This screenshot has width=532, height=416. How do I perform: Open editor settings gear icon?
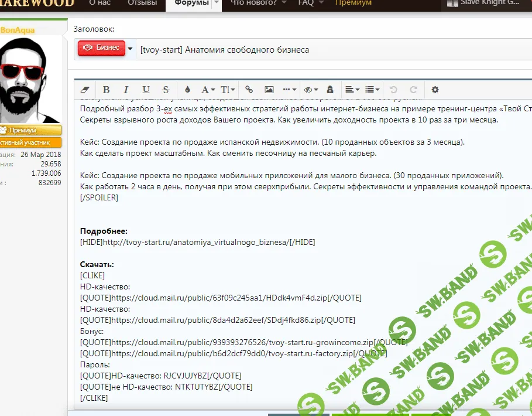point(435,90)
